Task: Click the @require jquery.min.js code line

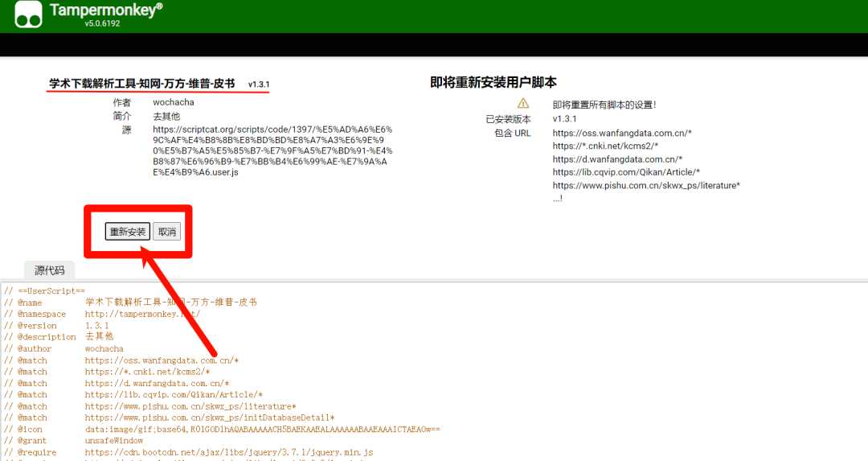Action: pos(189,452)
